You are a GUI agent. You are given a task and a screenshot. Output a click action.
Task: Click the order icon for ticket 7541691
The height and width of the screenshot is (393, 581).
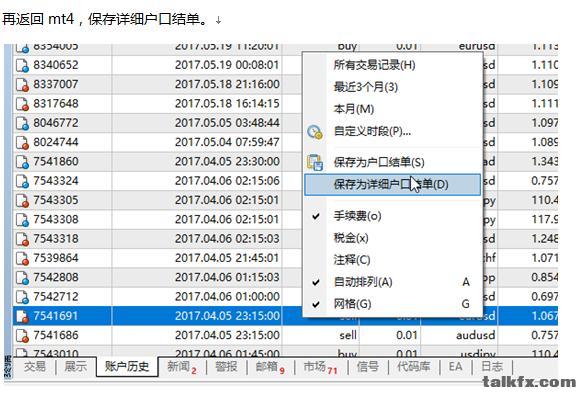coord(22,316)
